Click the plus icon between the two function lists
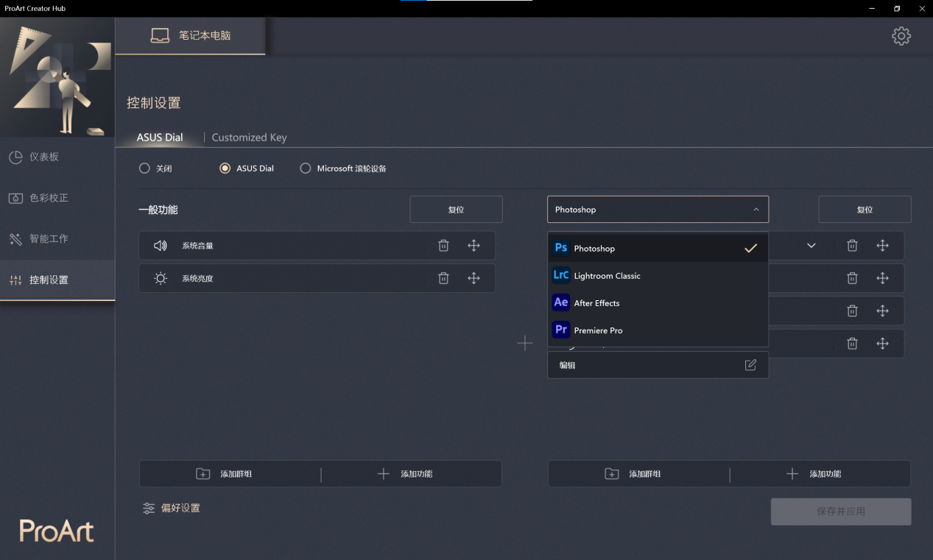Screen dimensions: 933x560 (x=524, y=343)
